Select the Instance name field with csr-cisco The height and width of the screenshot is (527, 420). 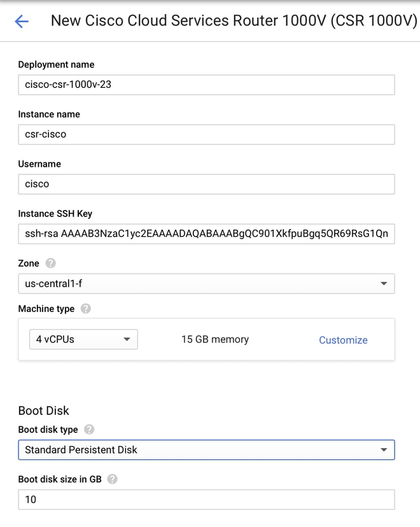coord(206,134)
